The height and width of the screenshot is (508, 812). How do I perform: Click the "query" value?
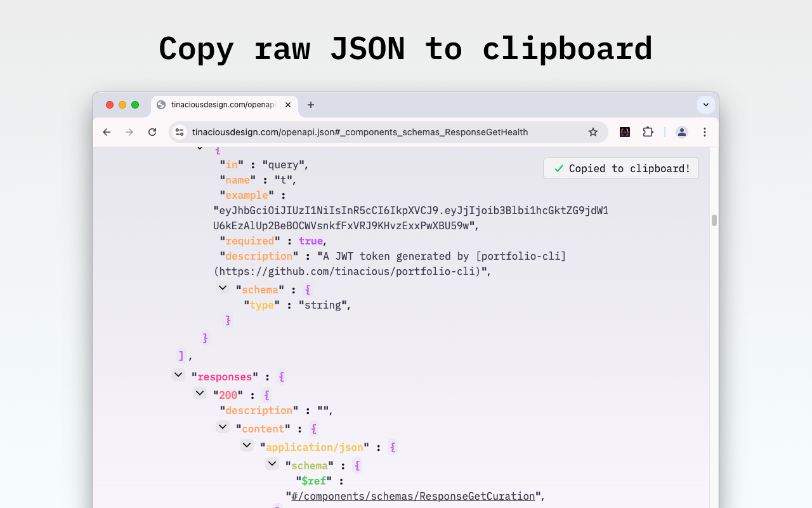(284, 164)
